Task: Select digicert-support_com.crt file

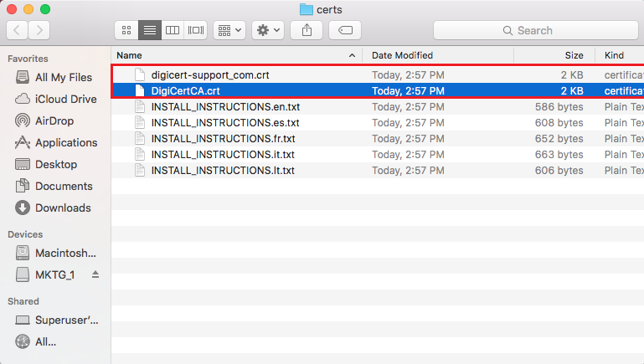Action: click(x=209, y=74)
